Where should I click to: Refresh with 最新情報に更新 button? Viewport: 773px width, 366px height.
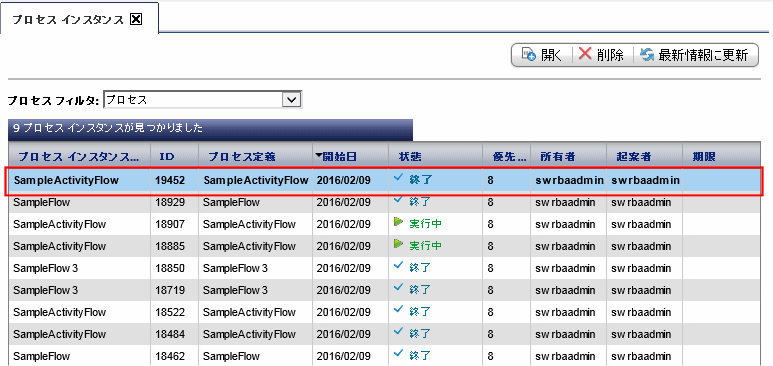(695, 55)
